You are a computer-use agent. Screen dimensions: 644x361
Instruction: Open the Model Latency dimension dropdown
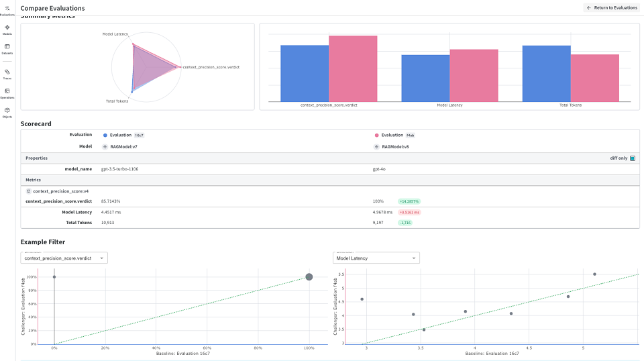(x=376, y=258)
